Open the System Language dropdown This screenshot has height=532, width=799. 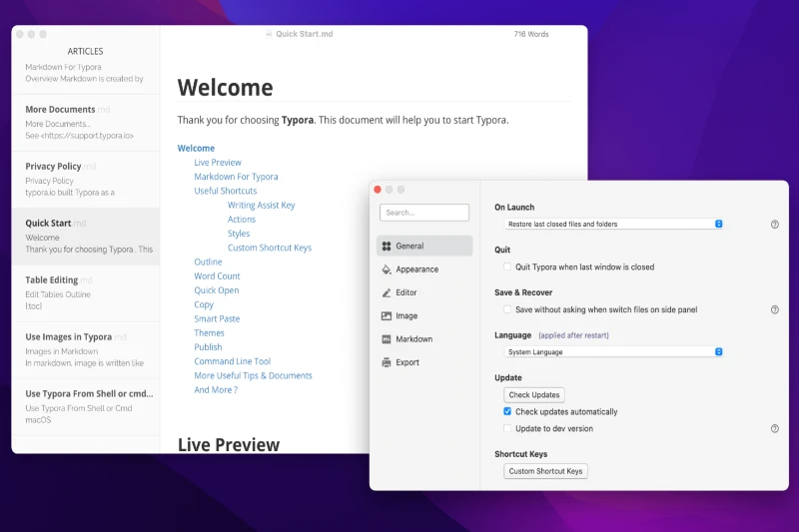click(613, 351)
